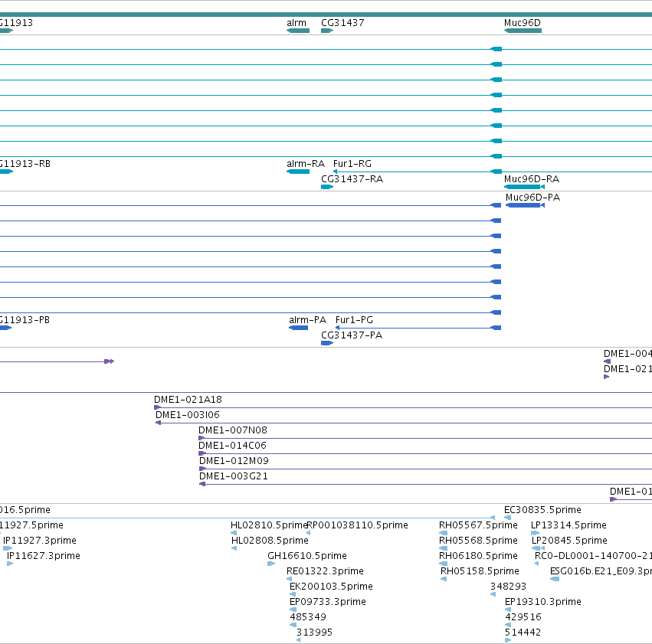Select the HL02810.5prime EST label
The height and width of the screenshot is (644, 652).
pos(269,525)
